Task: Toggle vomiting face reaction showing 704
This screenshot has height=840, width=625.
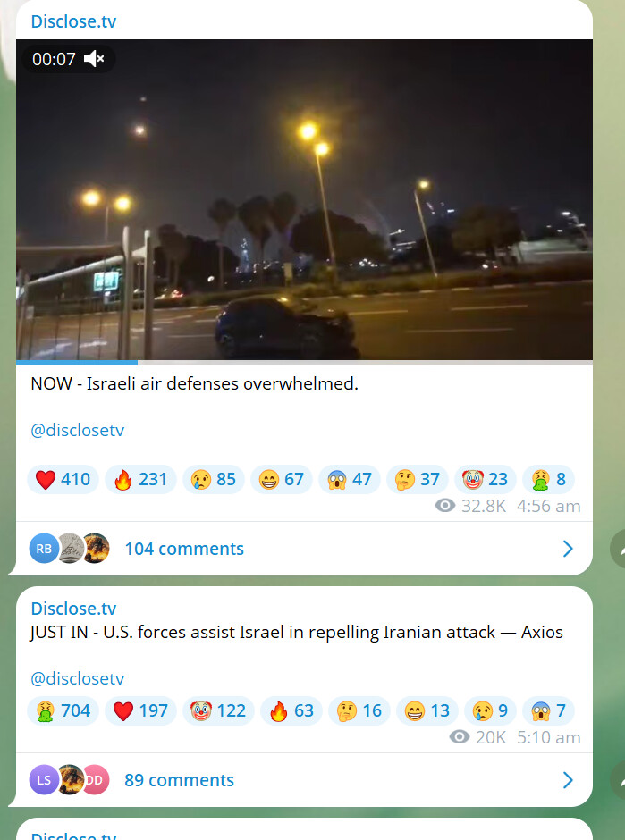Action: click(x=63, y=711)
